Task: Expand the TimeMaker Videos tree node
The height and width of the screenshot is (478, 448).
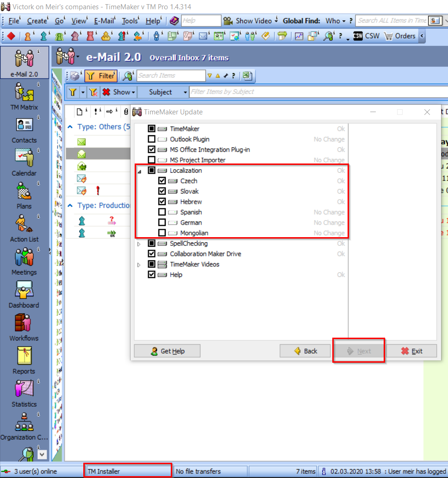Action: (x=139, y=264)
